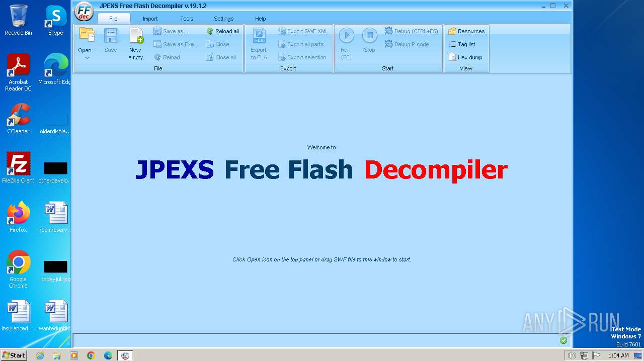The image size is (644, 362).
Task: Open Recycle Bin on desktop
Action: 18,20
